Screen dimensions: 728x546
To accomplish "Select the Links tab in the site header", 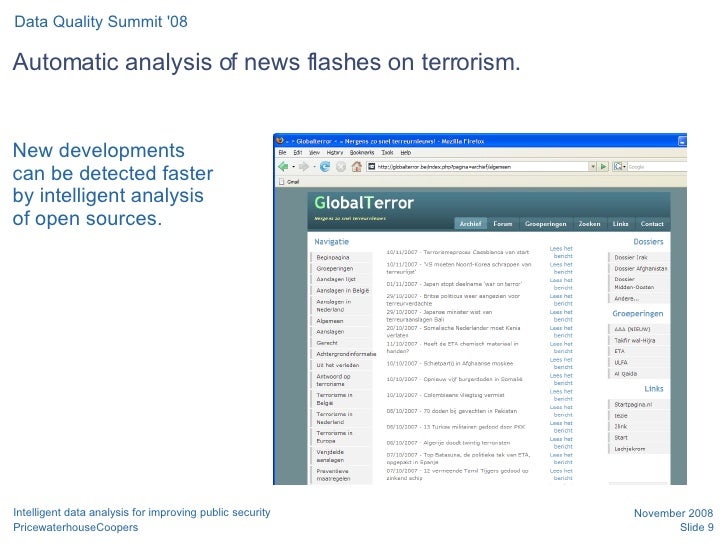I will [620, 224].
